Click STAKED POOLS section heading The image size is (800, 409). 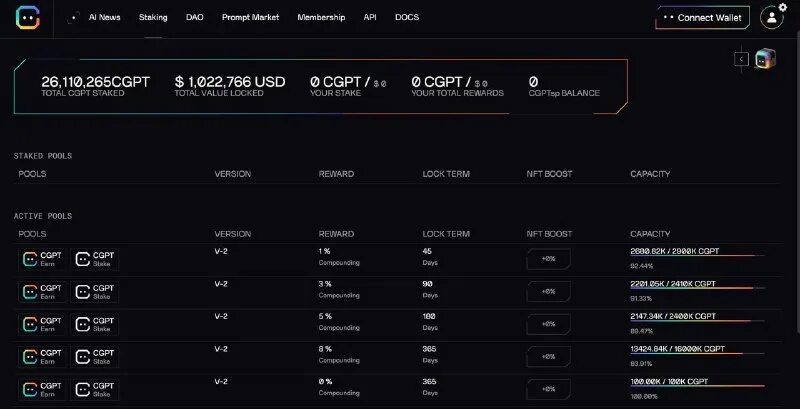point(43,156)
